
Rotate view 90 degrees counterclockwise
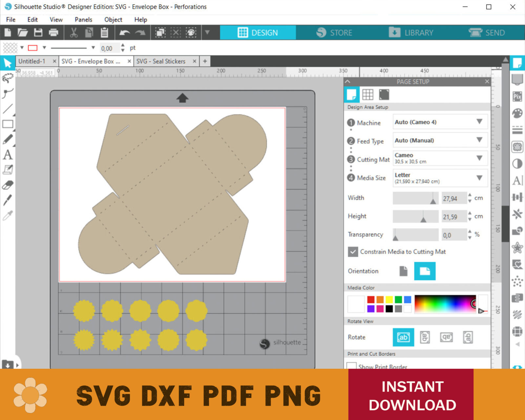468,337
